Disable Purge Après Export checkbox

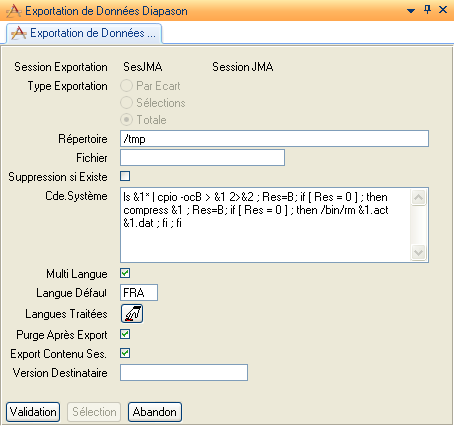tap(125, 334)
